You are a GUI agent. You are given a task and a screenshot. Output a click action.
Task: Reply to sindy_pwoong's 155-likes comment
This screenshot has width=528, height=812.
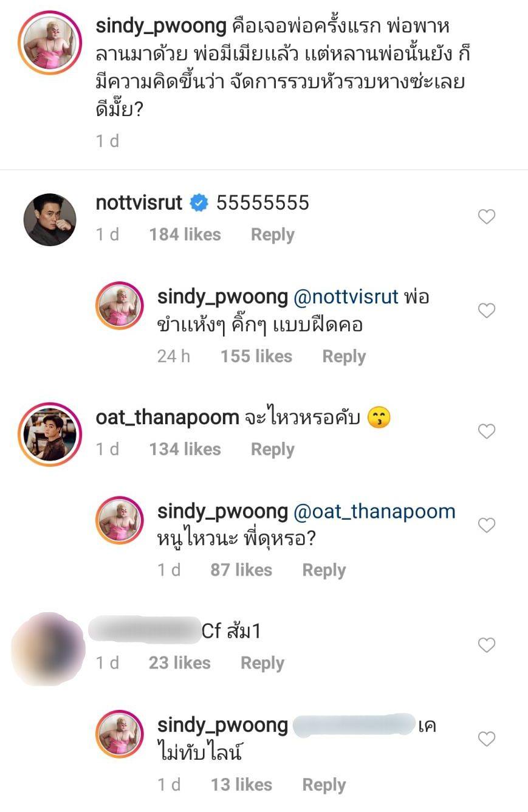pos(344,356)
